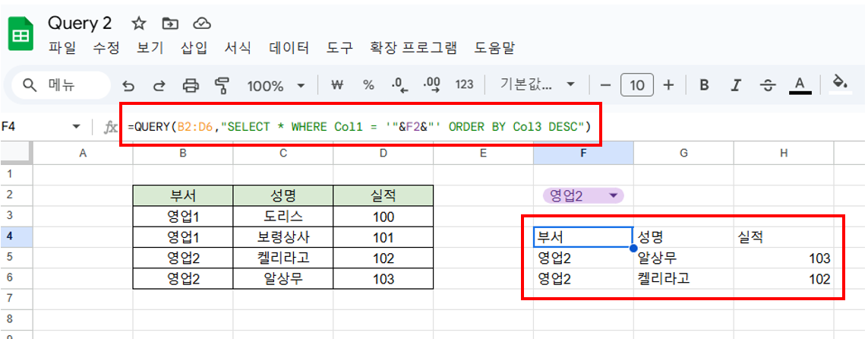868x339 pixels.
Task: Open the 서식 menu
Action: (x=238, y=48)
